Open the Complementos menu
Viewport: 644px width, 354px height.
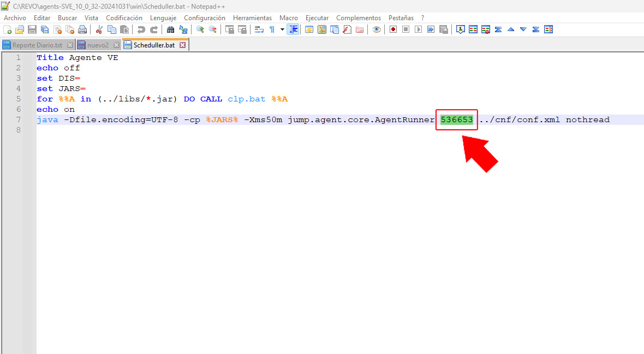tap(359, 18)
